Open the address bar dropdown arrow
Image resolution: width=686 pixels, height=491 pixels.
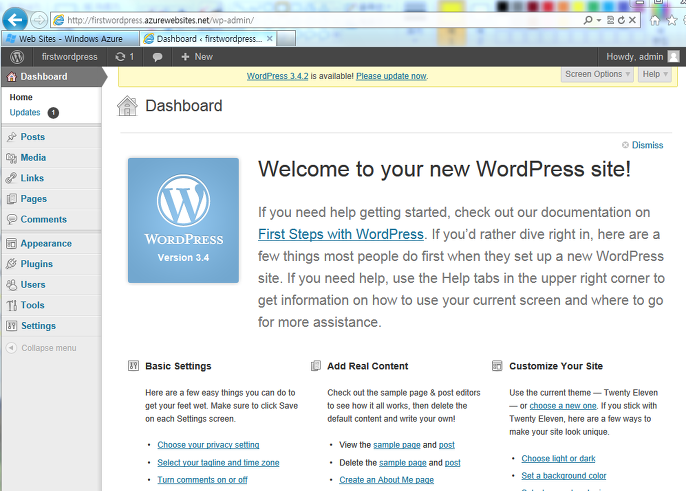[x=599, y=20]
